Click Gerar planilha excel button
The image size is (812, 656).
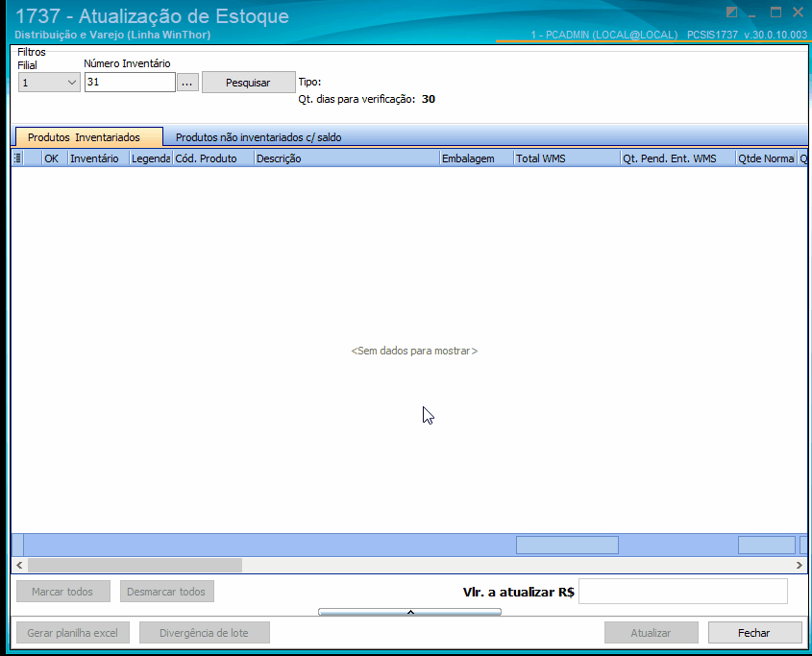click(73, 633)
